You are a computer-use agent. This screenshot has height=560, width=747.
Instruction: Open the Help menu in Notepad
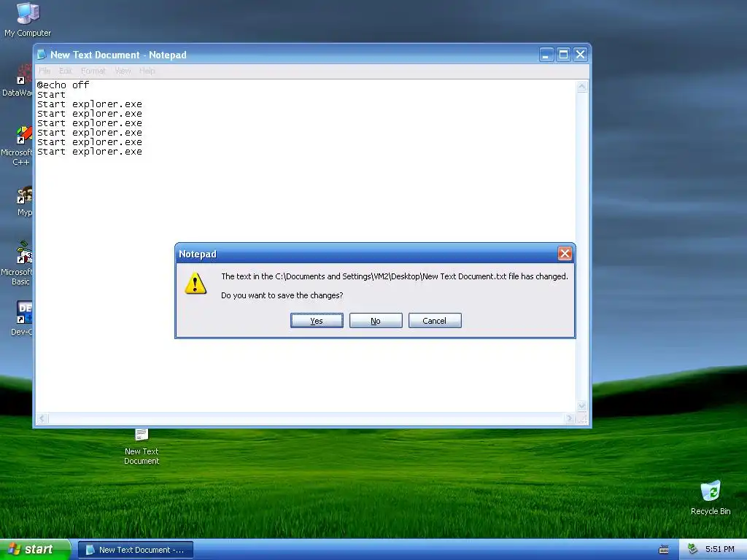click(147, 71)
